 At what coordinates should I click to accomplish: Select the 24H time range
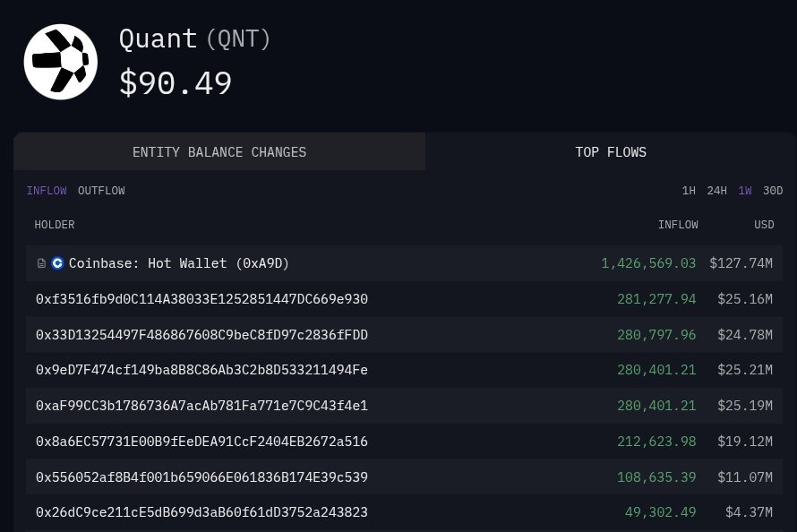click(716, 191)
